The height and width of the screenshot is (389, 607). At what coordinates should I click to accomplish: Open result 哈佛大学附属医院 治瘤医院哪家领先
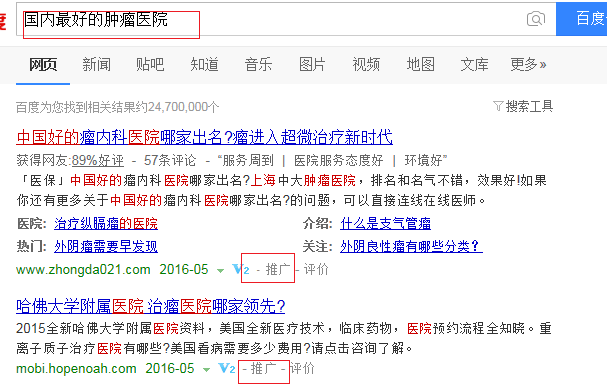point(151,306)
